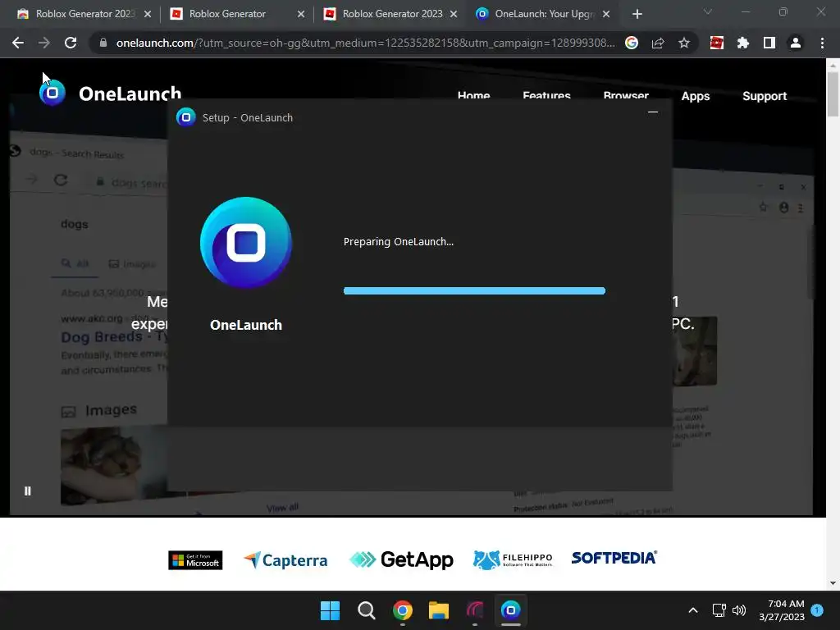Screen dimensions: 840x630
Task: Open network status in system tray
Action: tap(719, 610)
